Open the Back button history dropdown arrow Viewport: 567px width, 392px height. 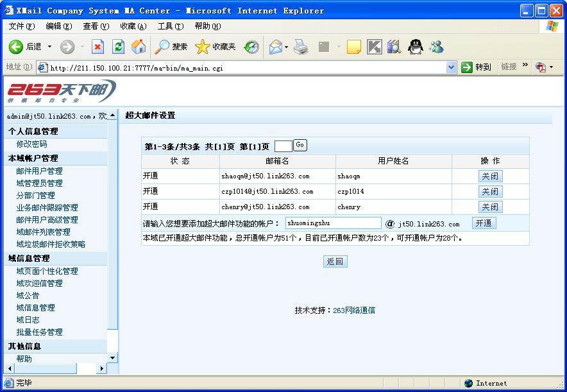click(49, 47)
